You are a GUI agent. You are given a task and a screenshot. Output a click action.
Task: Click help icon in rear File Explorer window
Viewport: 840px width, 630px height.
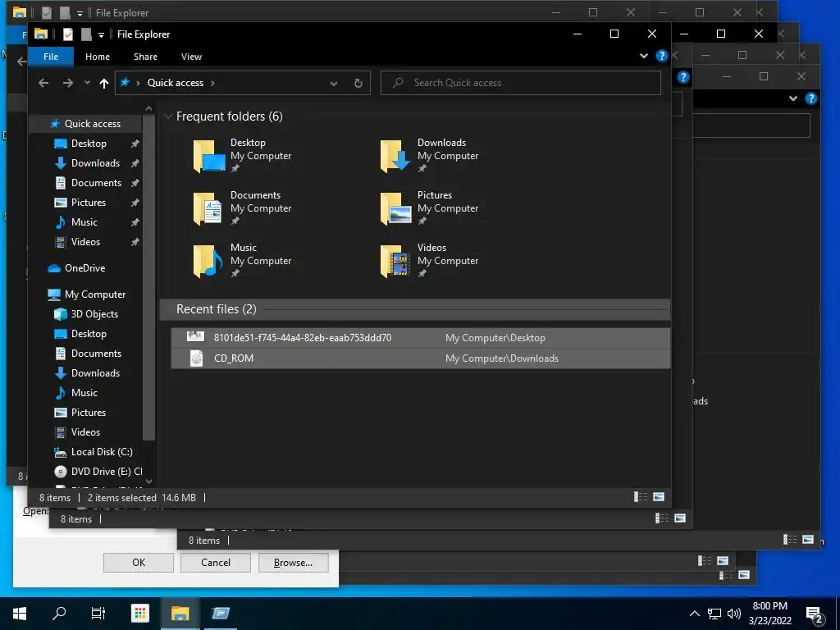pos(683,78)
